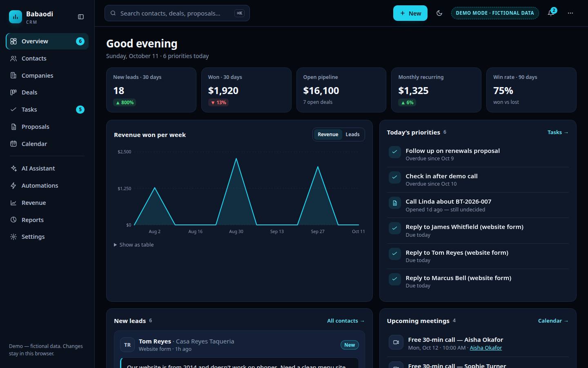Select the Overview grid icon in the sidebar

tap(13, 41)
